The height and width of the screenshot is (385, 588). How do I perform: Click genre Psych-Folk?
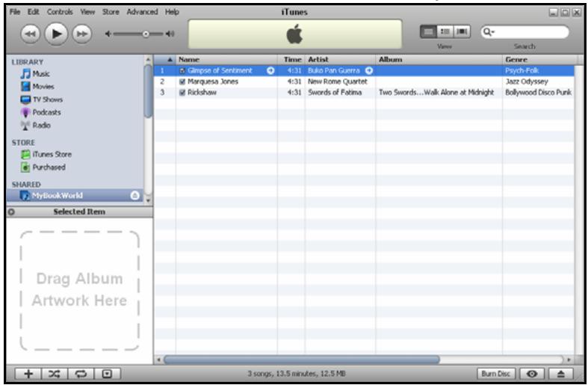522,70
